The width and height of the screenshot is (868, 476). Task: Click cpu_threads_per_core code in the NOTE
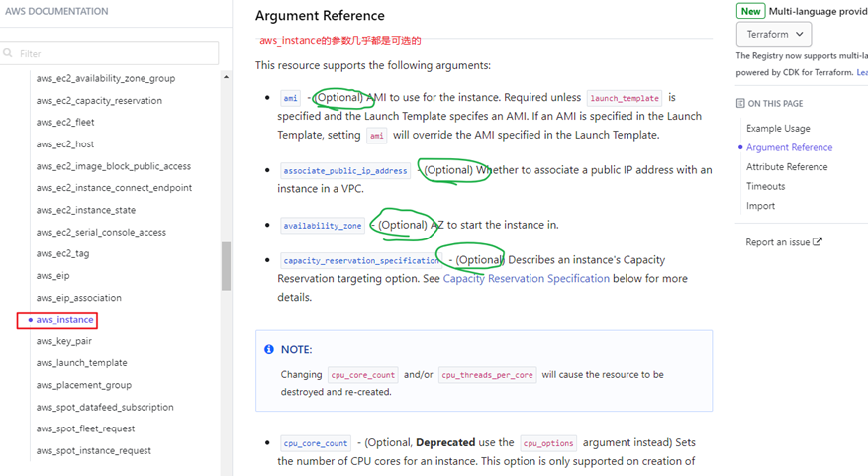pyautogui.click(x=488, y=375)
